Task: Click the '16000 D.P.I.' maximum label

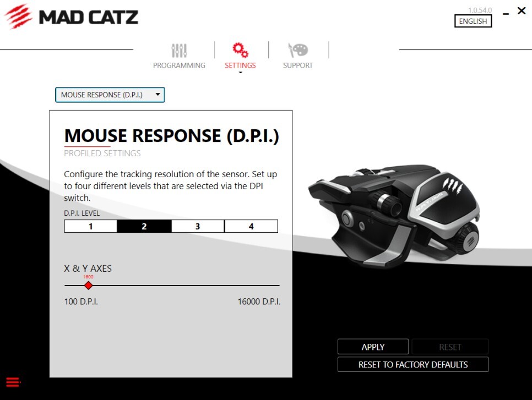Action: coord(259,302)
